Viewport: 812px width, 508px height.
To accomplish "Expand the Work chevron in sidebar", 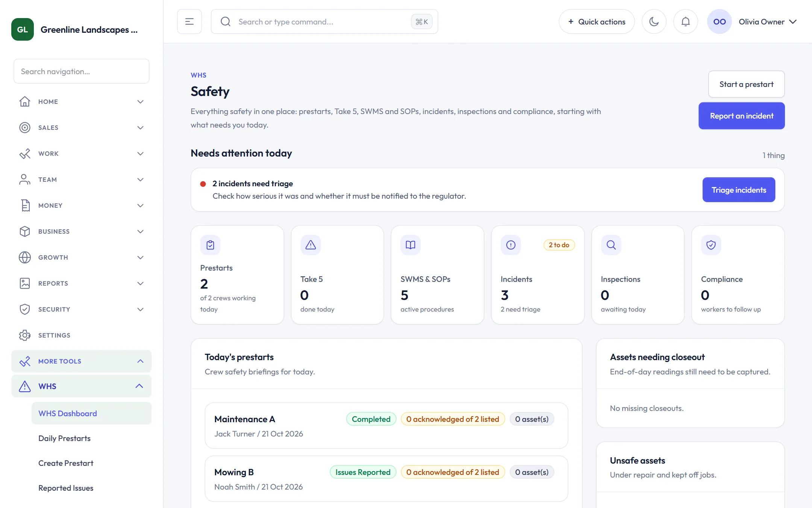I will pos(141,154).
